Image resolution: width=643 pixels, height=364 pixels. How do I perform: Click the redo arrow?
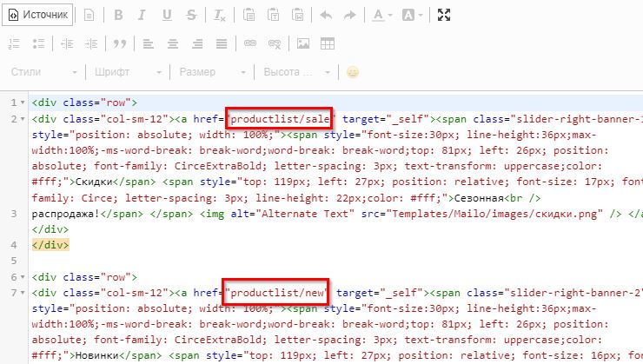[x=350, y=15]
